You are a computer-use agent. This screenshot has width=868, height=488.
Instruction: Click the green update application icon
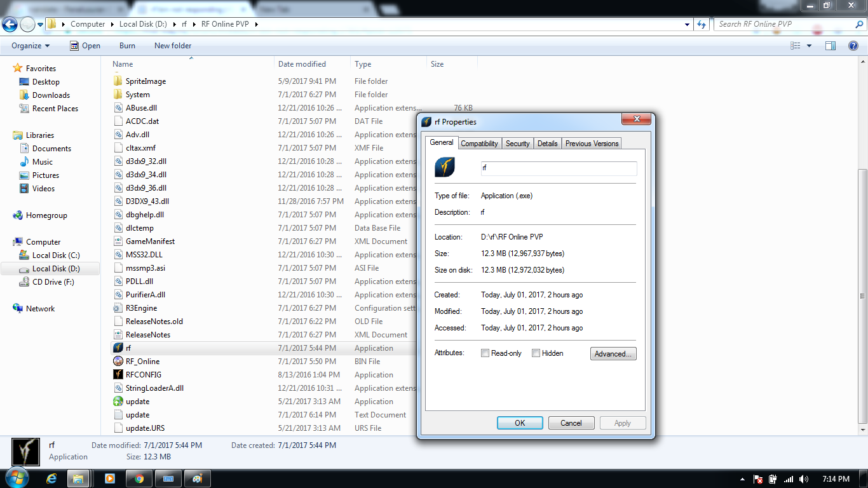(118, 402)
